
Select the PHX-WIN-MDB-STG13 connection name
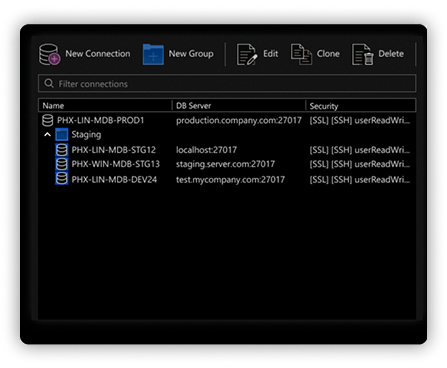(116, 164)
